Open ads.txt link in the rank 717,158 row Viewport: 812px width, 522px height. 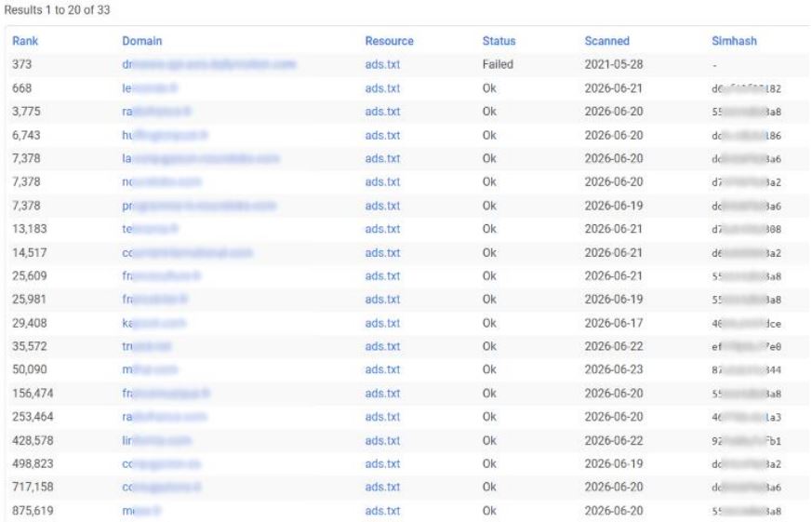click(x=382, y=488)
